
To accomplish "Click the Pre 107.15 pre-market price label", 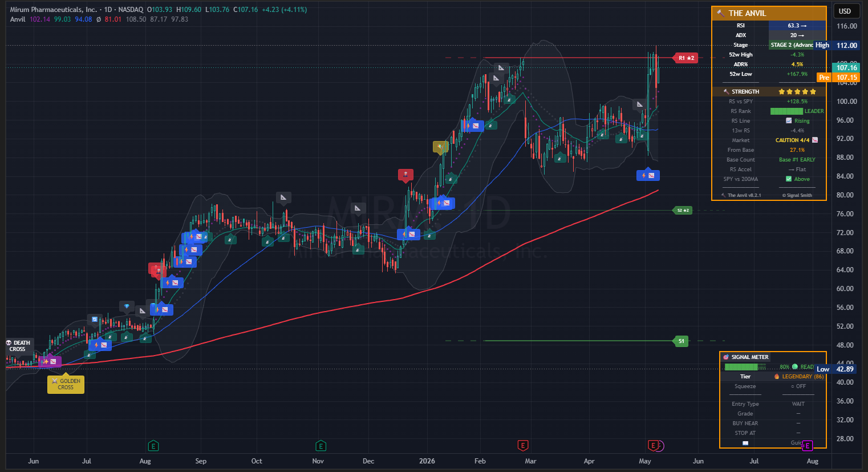I will point(839,78).
